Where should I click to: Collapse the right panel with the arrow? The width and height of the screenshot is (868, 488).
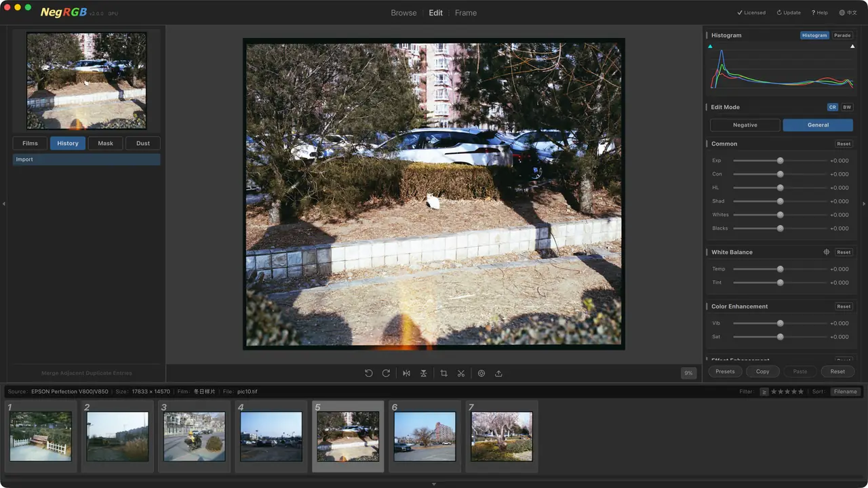(x=864, y=203)
